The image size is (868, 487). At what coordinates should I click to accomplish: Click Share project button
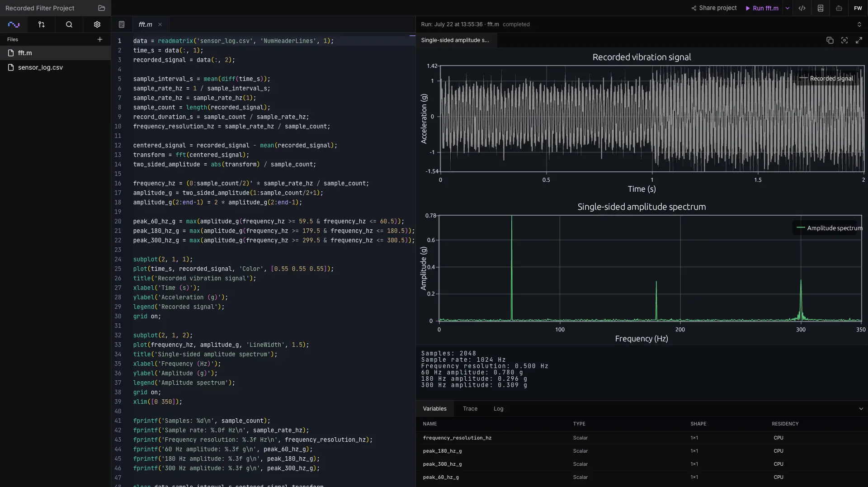(714, 8)
